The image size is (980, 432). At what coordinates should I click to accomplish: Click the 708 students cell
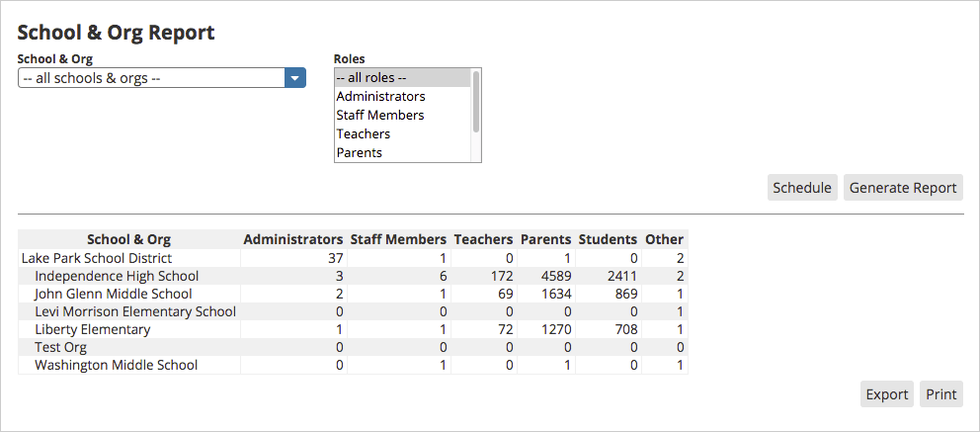(x=609, y=329)
